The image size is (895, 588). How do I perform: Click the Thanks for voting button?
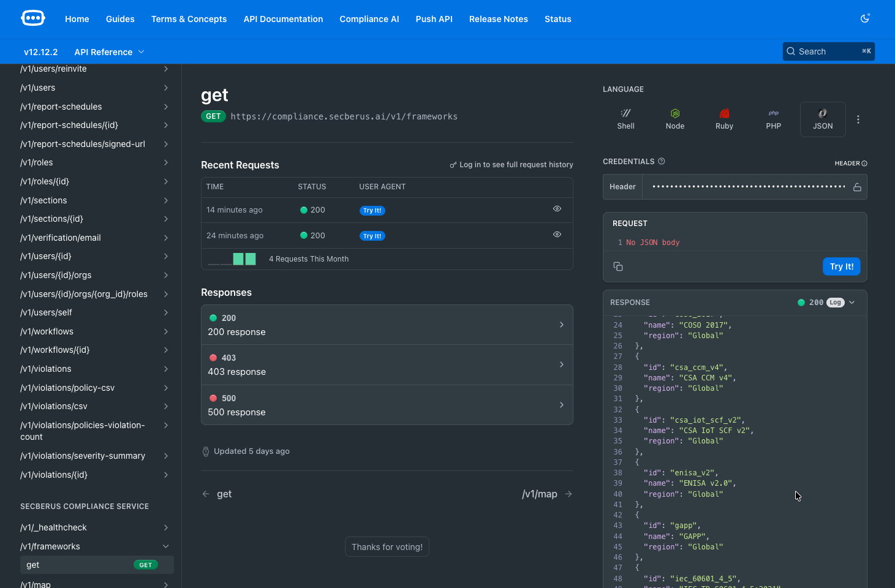point(387,546)
